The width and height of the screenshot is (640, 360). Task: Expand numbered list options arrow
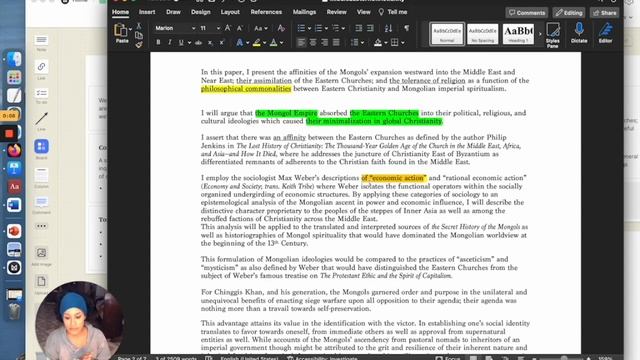pos(326,29)
